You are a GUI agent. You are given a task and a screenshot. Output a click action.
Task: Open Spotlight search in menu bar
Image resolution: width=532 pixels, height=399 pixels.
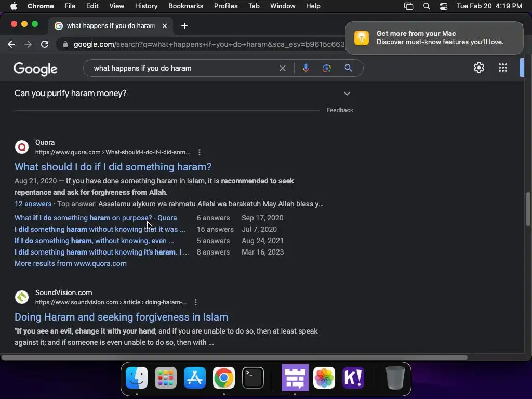427,6
